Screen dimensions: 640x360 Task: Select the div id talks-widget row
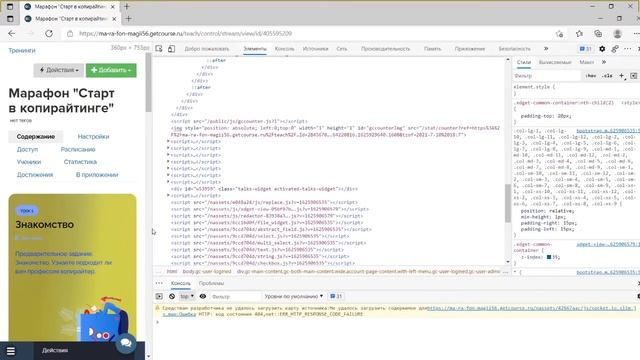click(264, 189)
